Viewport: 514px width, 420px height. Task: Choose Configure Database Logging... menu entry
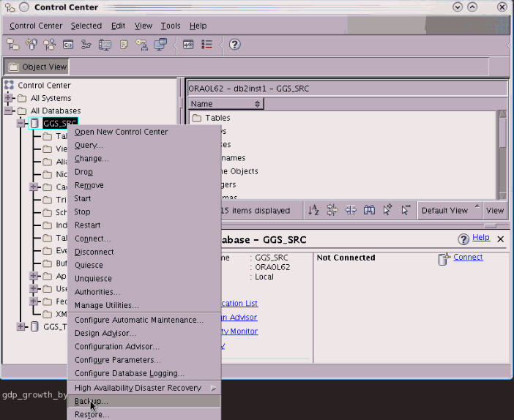coord(129,373)
